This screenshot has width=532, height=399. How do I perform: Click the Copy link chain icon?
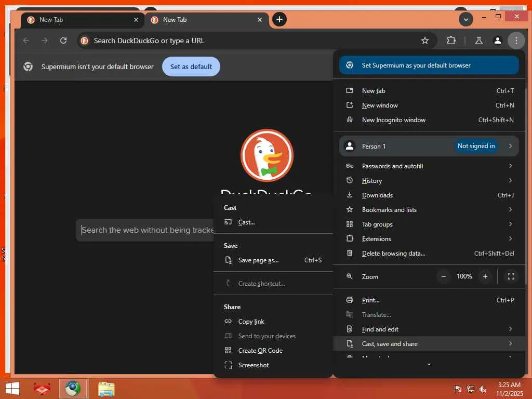pyautogui.click(x=228, y=321)
